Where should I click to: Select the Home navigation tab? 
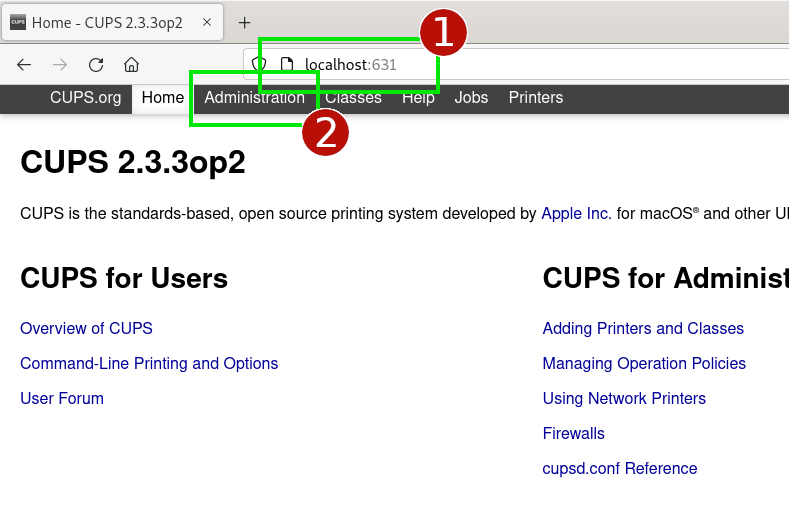point(163,98)
